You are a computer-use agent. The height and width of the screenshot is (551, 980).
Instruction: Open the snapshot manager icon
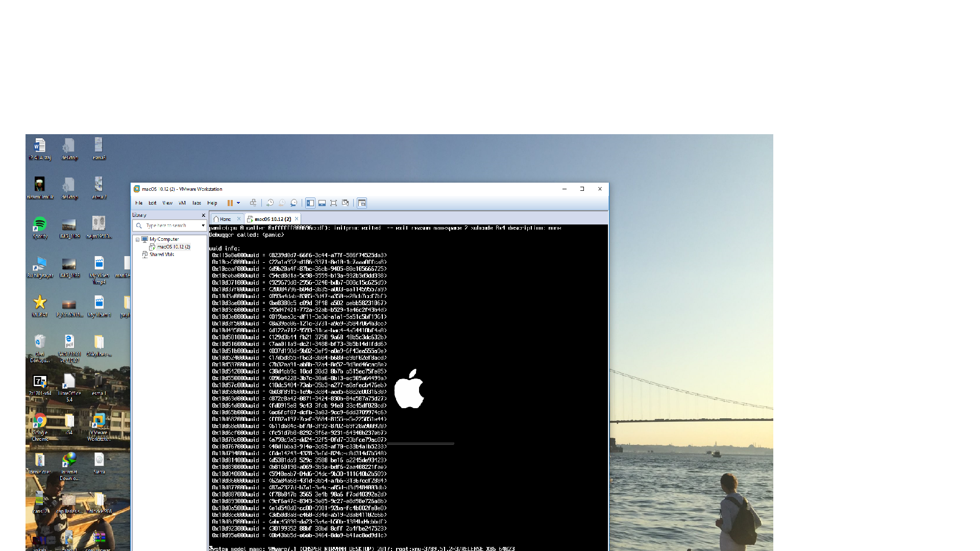tap(294, 203)
